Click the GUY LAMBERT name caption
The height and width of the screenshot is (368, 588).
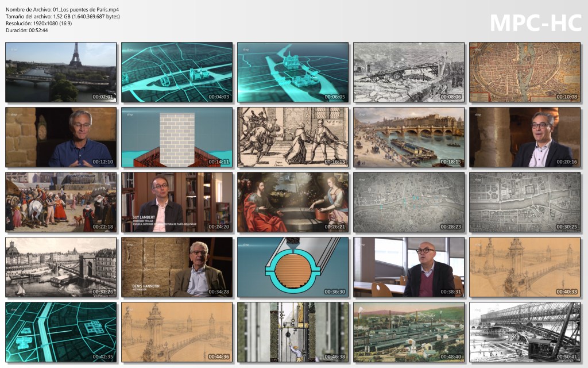[144, 217]
